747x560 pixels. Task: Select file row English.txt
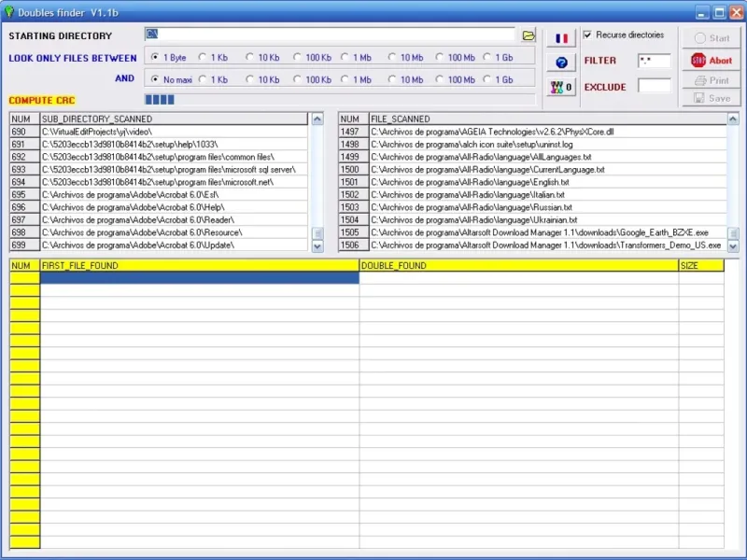tap(532, 182)
